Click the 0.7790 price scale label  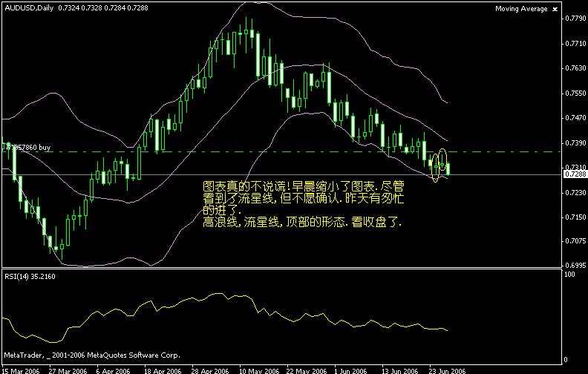click(x=575, y=19)
